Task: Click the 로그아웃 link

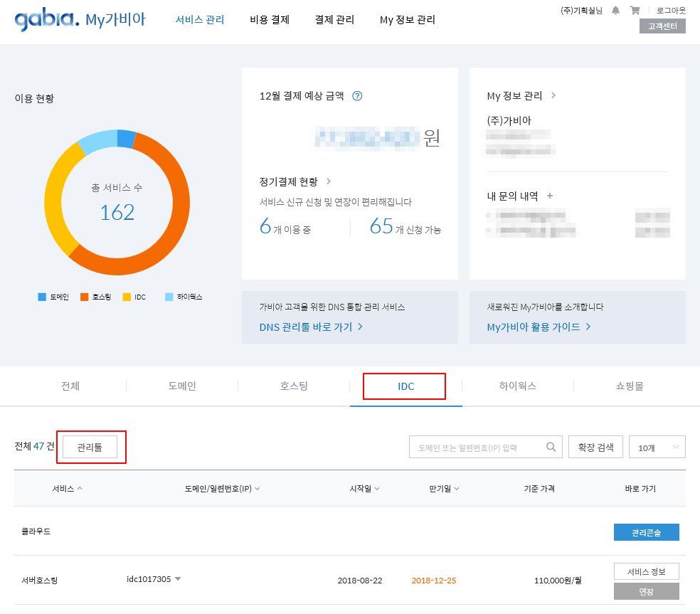Action: [x=671, y=10]
